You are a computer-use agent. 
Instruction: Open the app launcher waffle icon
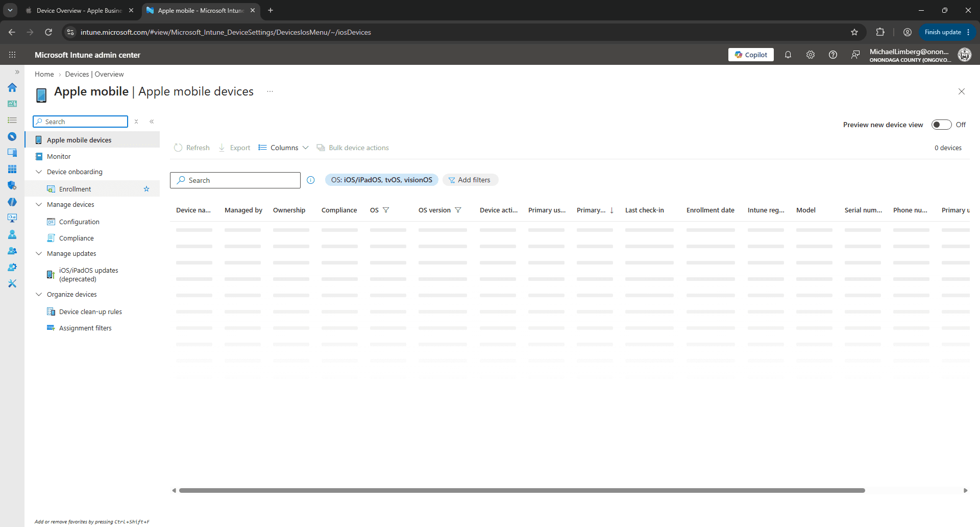point(12,55)
